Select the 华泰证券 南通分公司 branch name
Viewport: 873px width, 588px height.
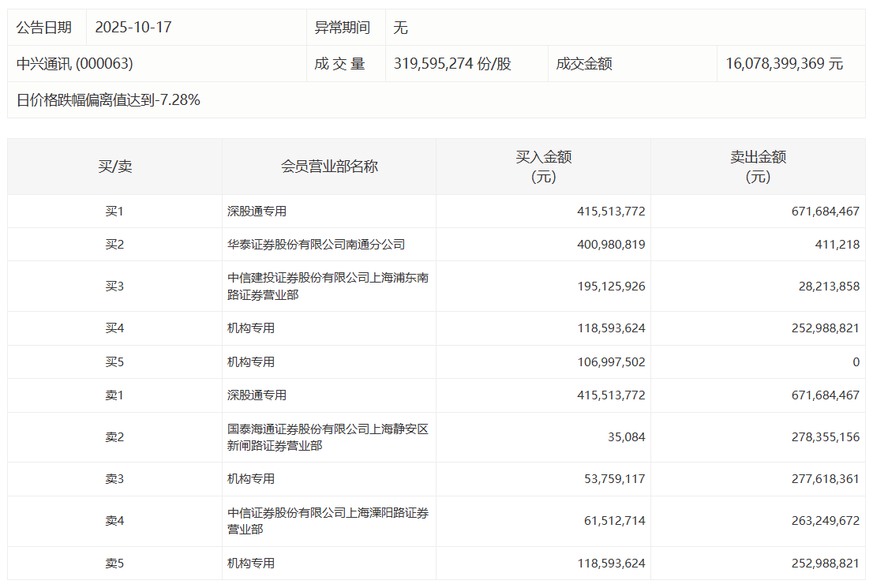(316, 245)
